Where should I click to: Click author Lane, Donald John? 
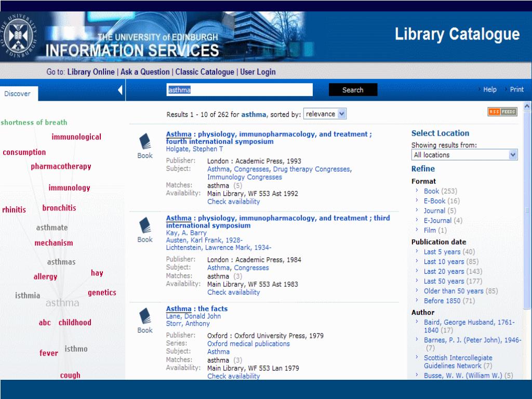(193, 316)
